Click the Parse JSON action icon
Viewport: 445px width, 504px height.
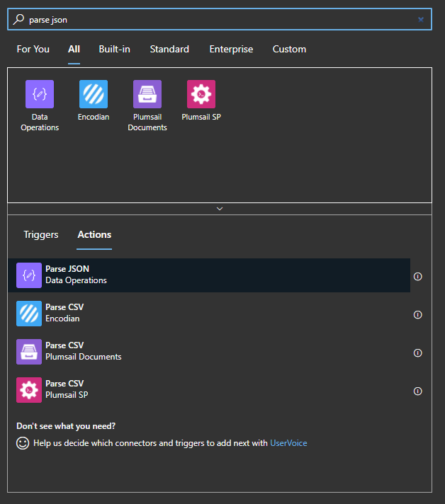[29, 275]
